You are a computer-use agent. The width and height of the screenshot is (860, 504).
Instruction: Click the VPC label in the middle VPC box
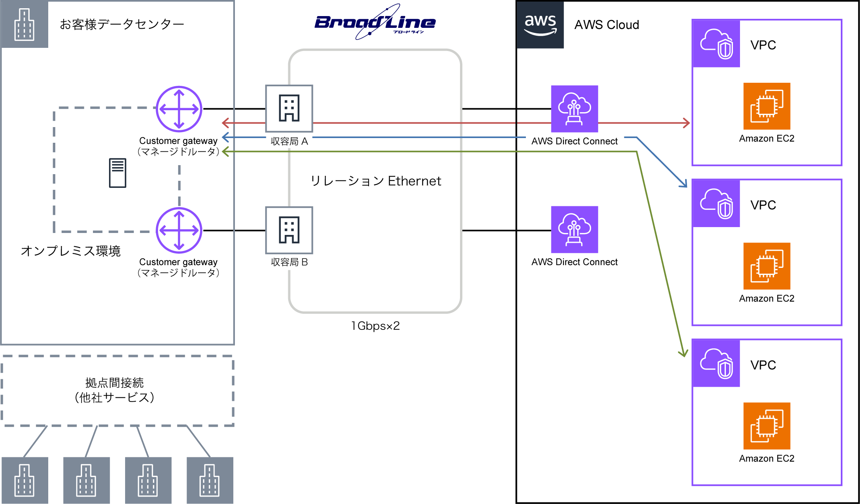pos(763,205)
